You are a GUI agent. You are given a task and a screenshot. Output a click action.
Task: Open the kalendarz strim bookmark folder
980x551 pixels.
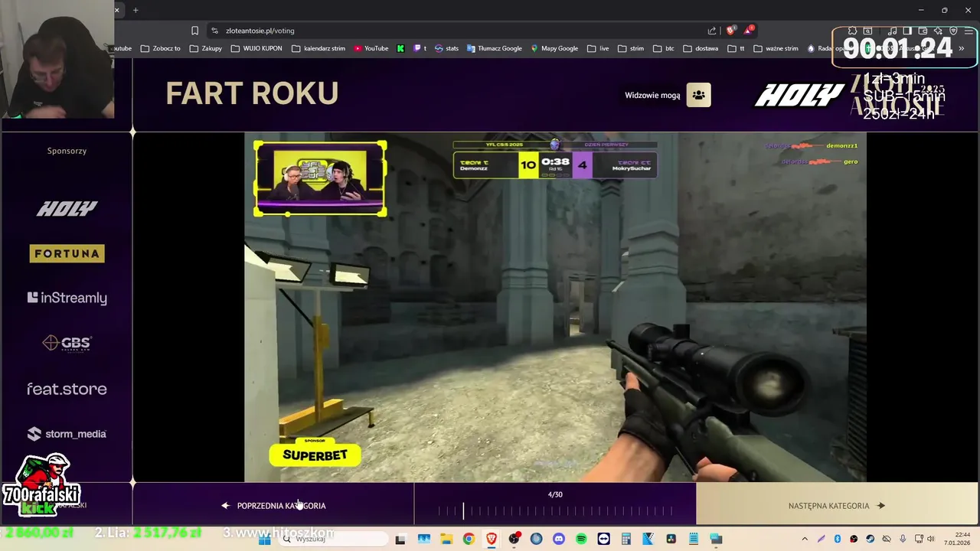318,48
